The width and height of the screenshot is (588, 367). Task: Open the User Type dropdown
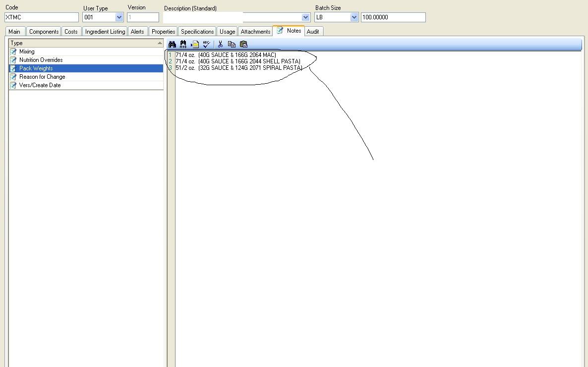(118, 17)
